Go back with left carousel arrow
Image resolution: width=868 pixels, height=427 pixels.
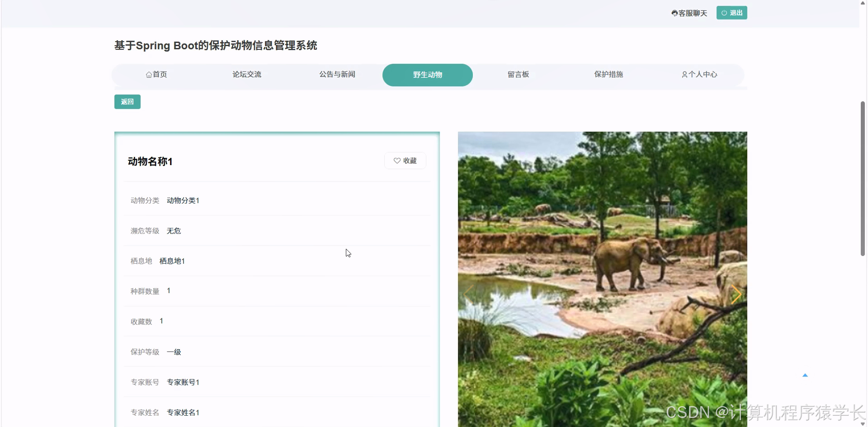468,294
